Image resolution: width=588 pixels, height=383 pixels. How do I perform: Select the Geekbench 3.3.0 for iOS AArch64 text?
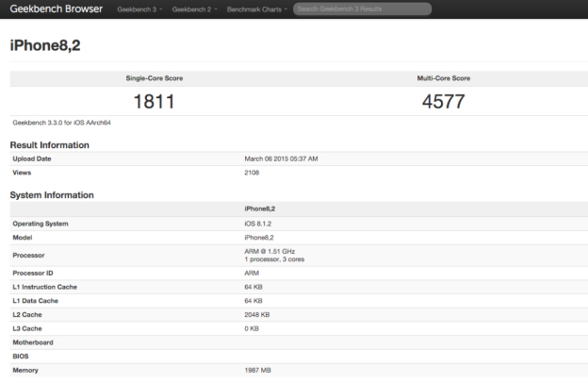pyautogui.click(x=61, y=123)
